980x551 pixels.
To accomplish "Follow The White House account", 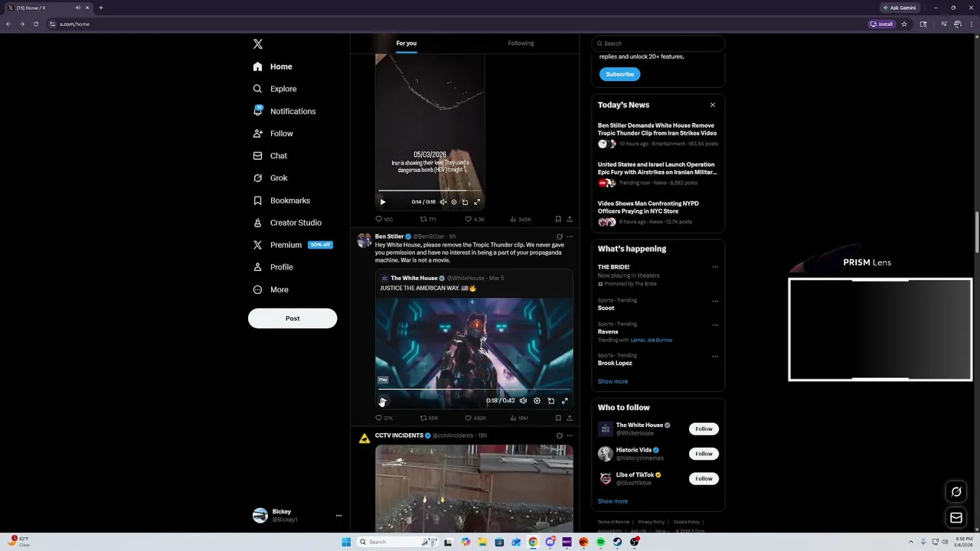I will [704, 429].
